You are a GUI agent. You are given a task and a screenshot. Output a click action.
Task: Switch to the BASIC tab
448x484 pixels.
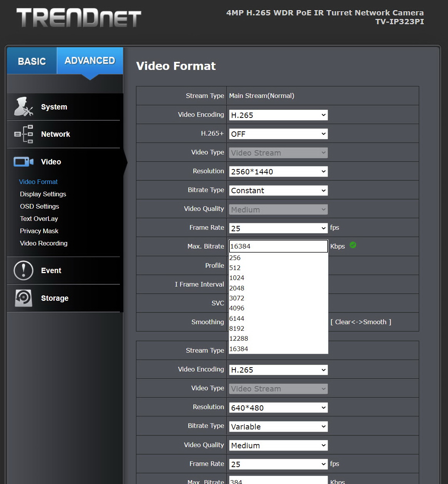point(32,61)
